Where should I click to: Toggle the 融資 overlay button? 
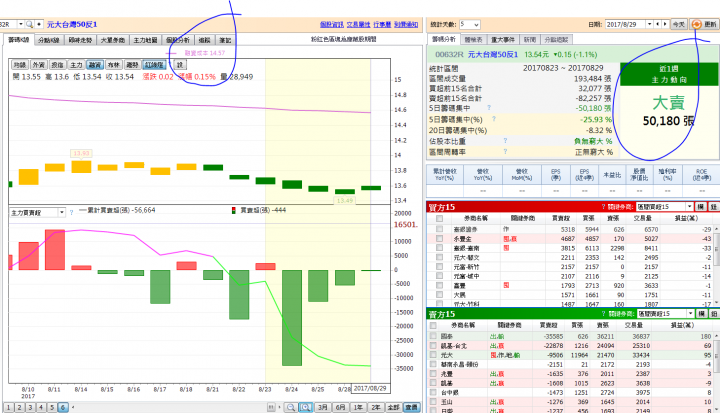pos(95,65)
